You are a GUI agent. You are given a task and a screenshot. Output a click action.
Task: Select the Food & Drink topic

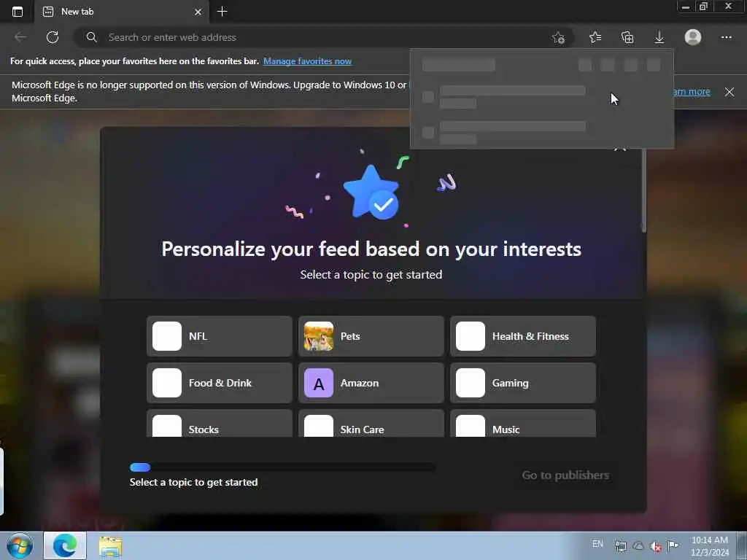click(x=219, y=383)
